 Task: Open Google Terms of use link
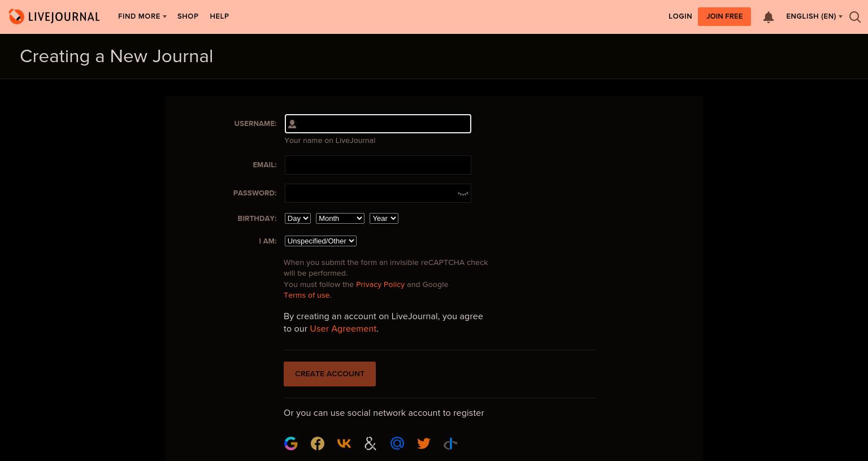click(307, 295)
